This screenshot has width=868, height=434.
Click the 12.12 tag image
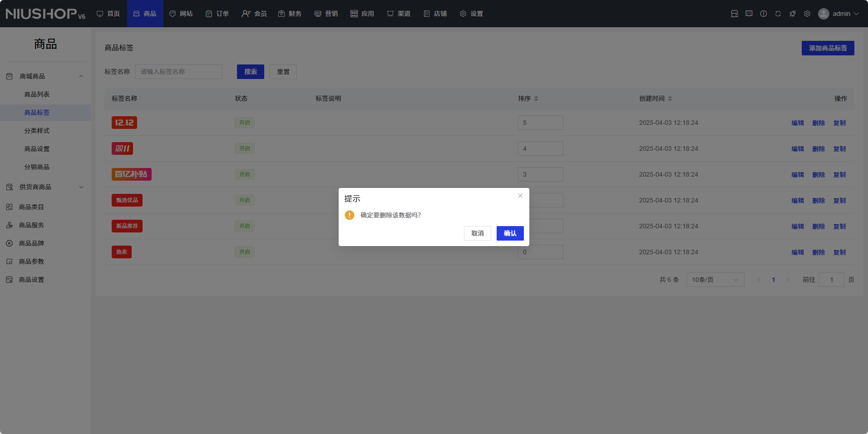(x=124, y=123)
